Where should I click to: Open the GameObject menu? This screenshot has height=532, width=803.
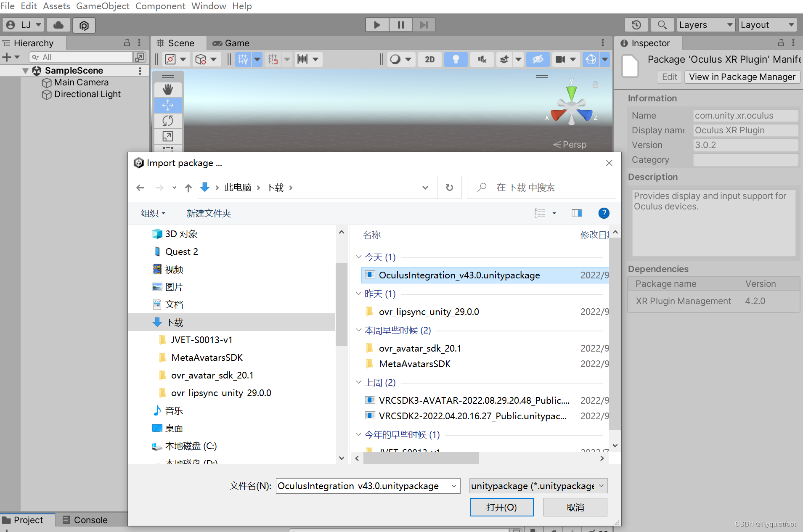pos(103,6)
